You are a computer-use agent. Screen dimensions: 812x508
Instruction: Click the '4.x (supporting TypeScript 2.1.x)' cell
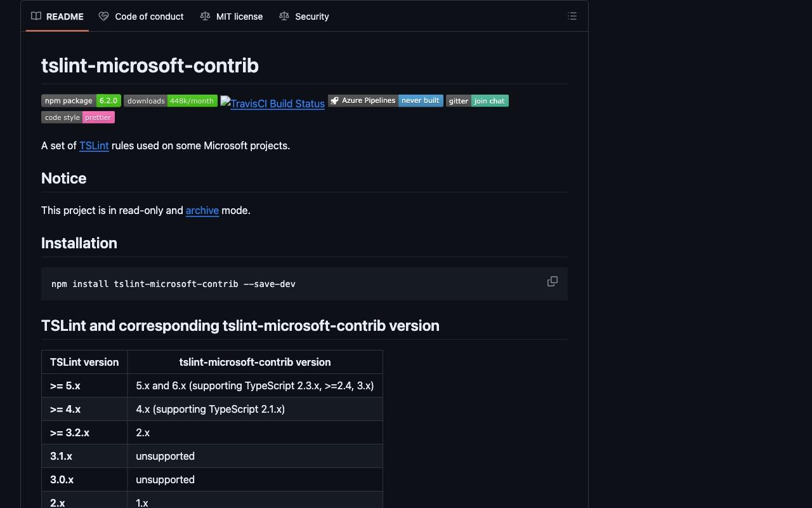255,409
